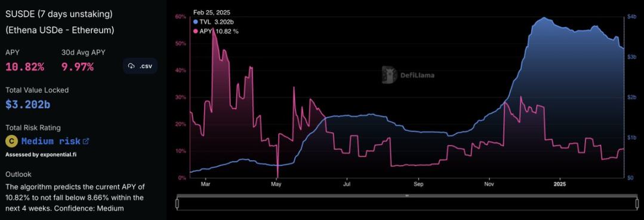The image size is (644, 220).
Task: Click the TVL 3.202b legend entry
Action: tap(214, 22)
